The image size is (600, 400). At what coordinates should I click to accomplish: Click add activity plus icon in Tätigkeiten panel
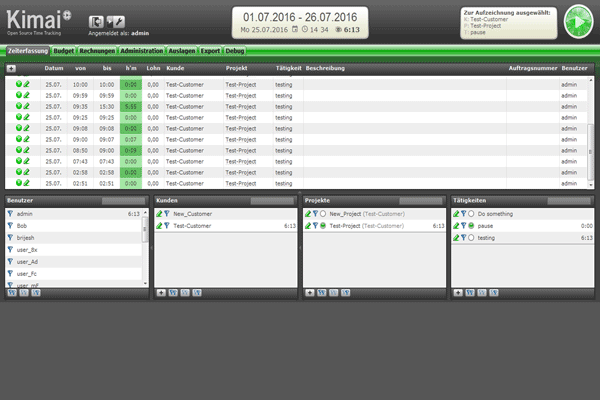click(x=457, y=293)
